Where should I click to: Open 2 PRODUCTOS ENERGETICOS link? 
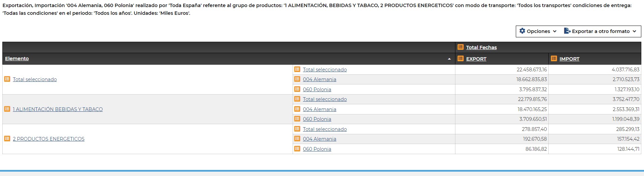click(x=49, y=139)
